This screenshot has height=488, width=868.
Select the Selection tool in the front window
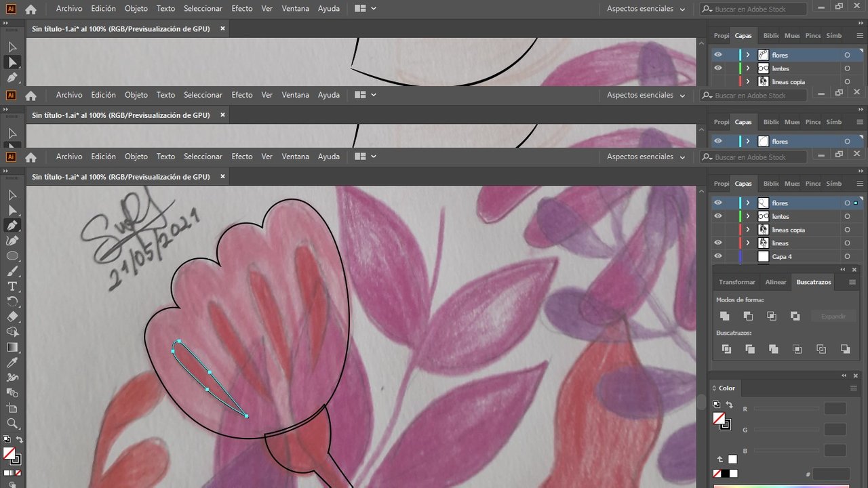point(12,195)
